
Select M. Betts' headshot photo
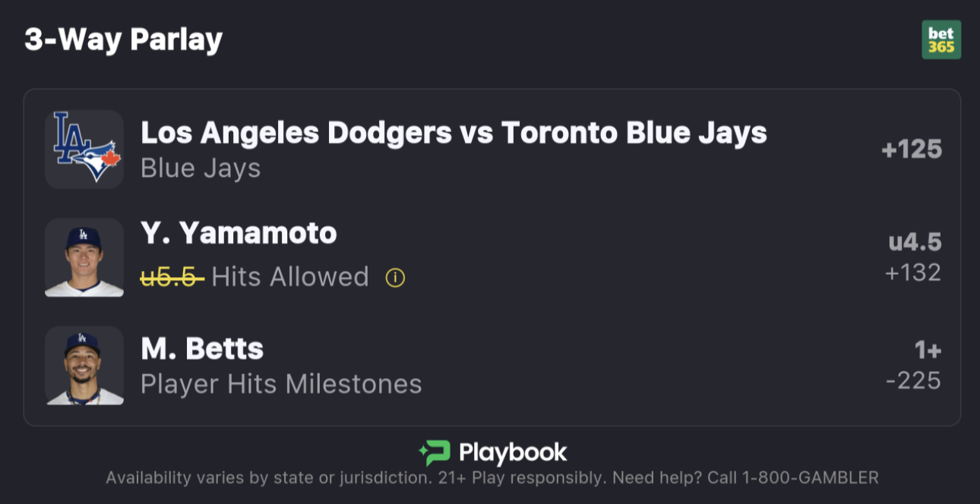84,365
